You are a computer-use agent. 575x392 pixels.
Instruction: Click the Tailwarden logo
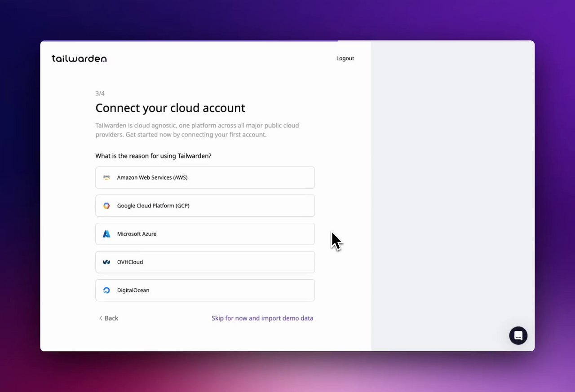coord(79,58)
